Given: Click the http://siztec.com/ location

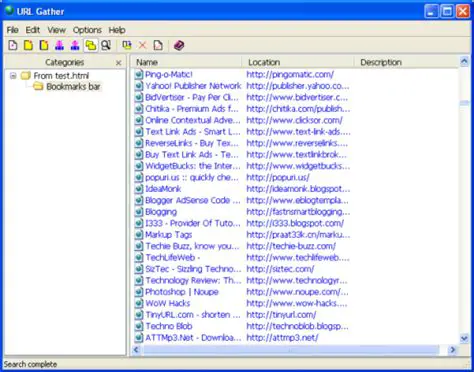Looking at the screenshot, I should pyautogui.click(x=280, y=269).
